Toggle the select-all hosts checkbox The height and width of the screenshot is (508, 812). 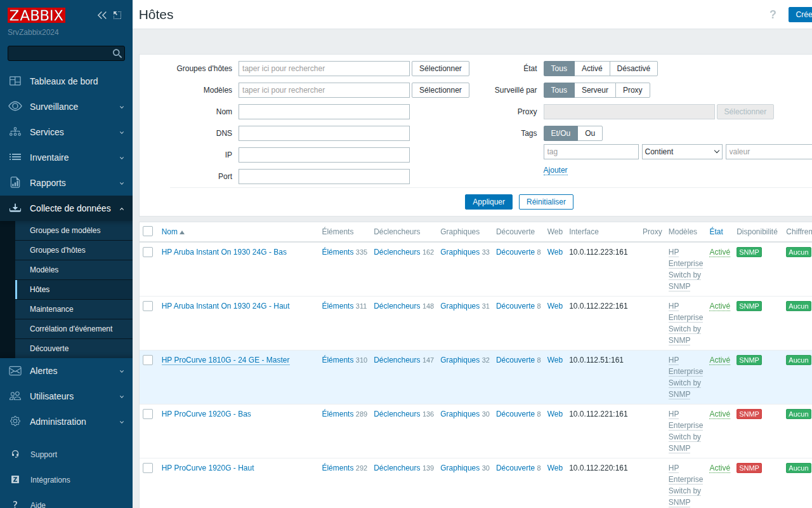148,231
